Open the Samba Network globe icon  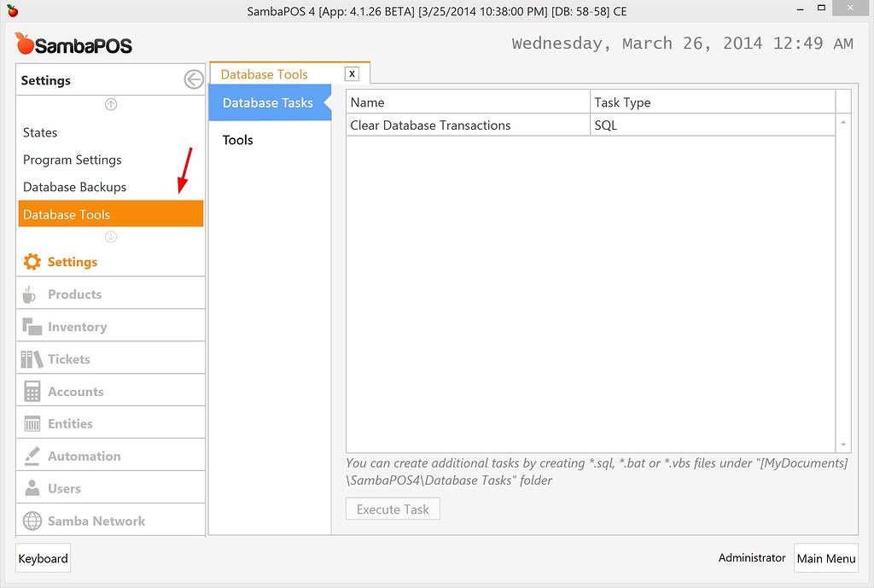click(x=32, y=519)
